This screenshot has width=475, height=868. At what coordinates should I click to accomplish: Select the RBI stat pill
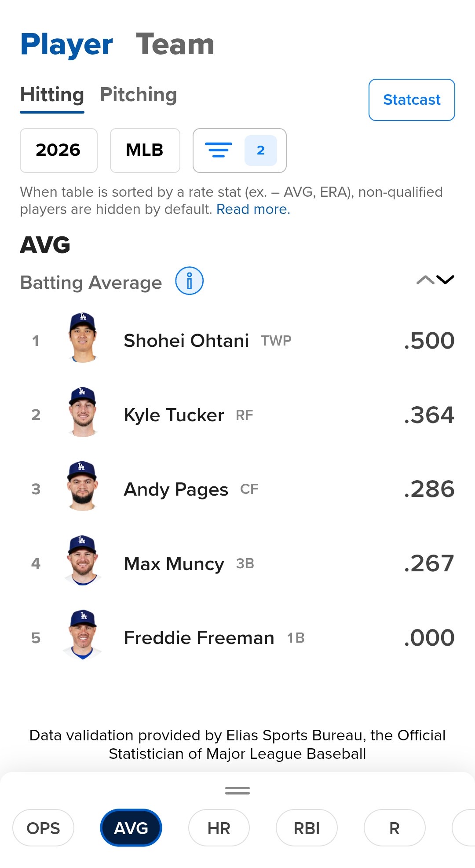point(307,828)
